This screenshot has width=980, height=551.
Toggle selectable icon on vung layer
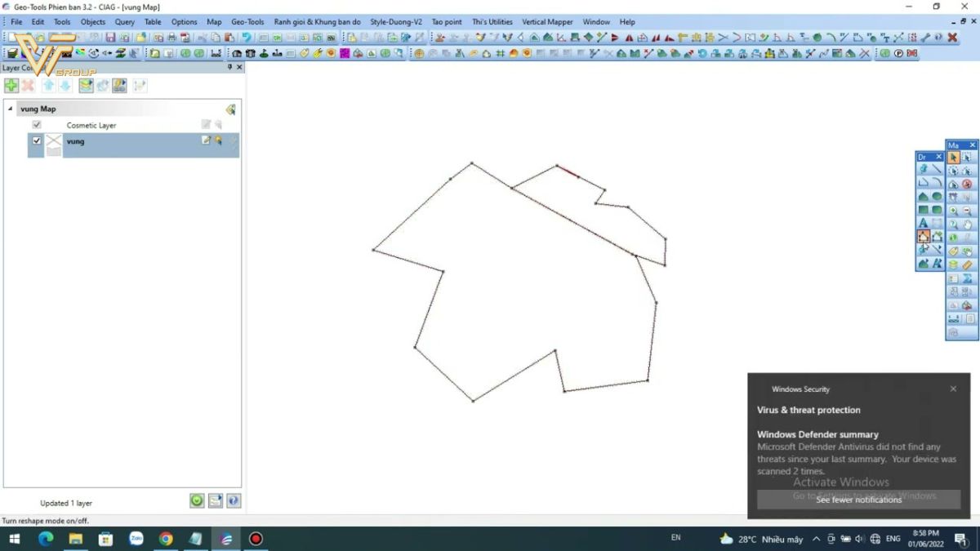(x=218, y=140)
